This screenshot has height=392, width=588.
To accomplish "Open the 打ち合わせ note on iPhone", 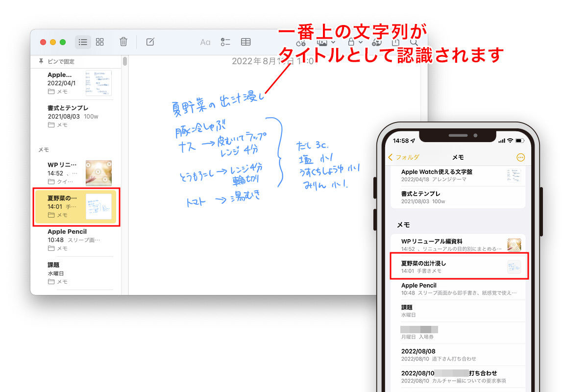I will point(458,377).
